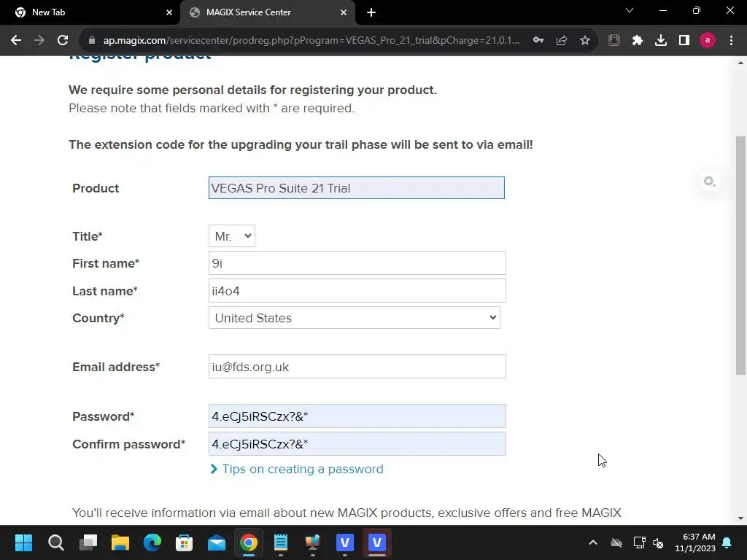Open the Windows Start menu

click(x=23, y=542)
